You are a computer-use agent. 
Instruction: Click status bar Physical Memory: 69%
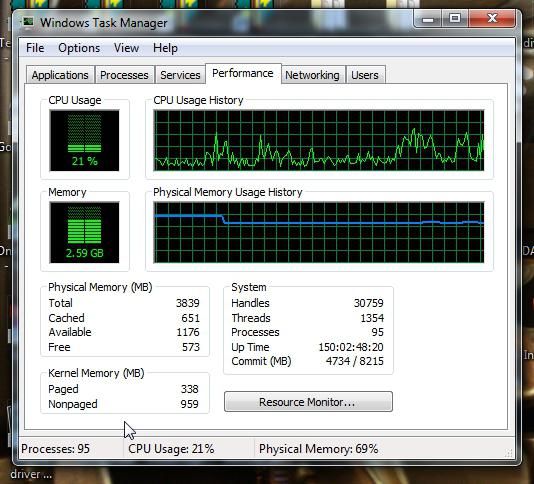[318, 449]
